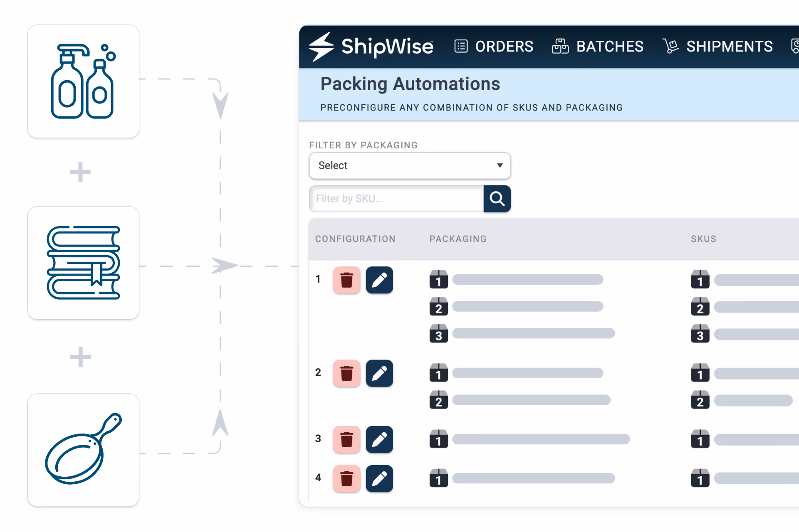Edit packing configuration 1
The width and height of the screenshot is (799, 532).
(379, 280)
